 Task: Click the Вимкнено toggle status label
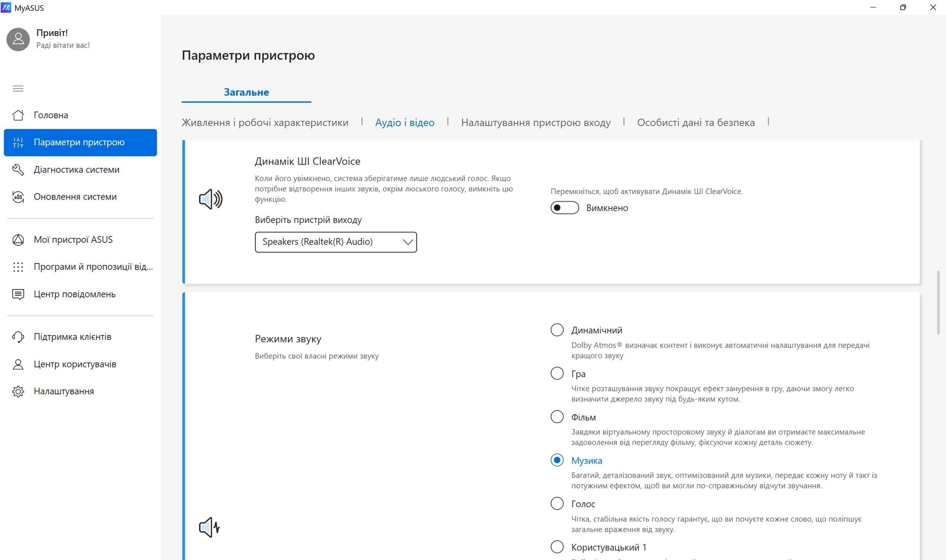[607, 208]
